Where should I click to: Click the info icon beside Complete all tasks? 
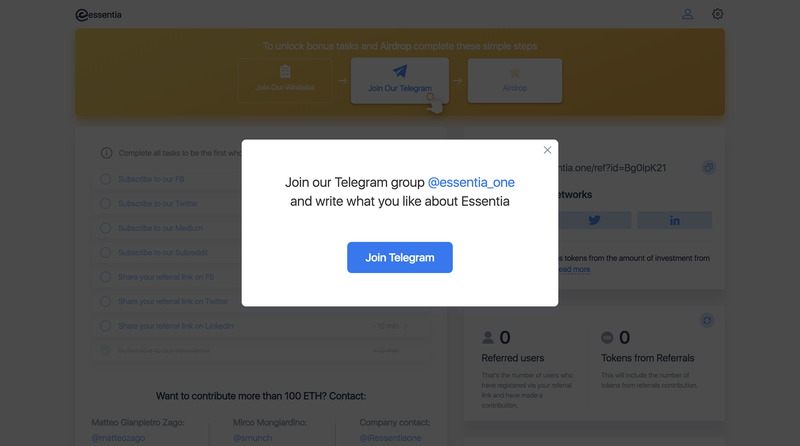point(106,153)
